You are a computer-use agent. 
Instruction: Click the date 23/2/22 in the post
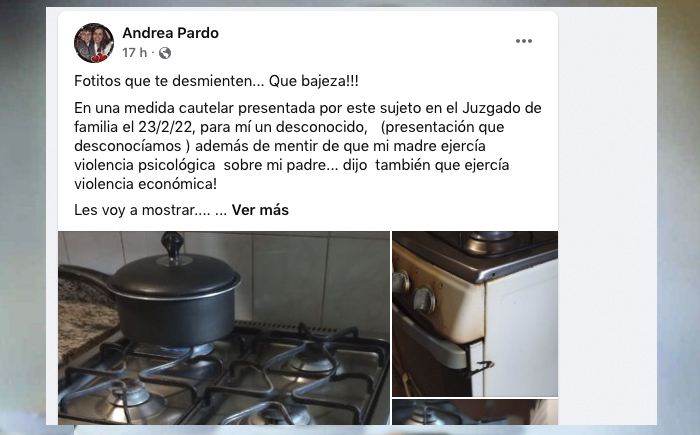click(166, 127)
